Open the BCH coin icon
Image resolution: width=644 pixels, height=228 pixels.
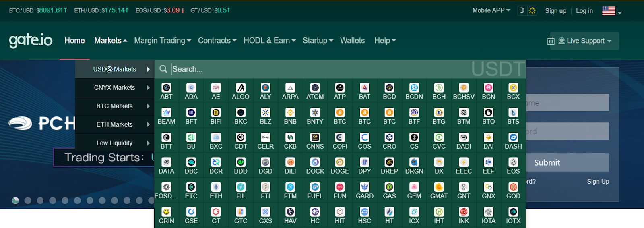coord(439,88)
